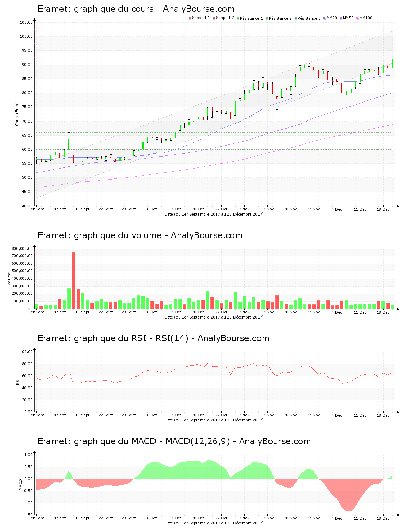412x532 pixels.
Task: Click the 55.00 price axis tick
Action: [x=27, y=163]
